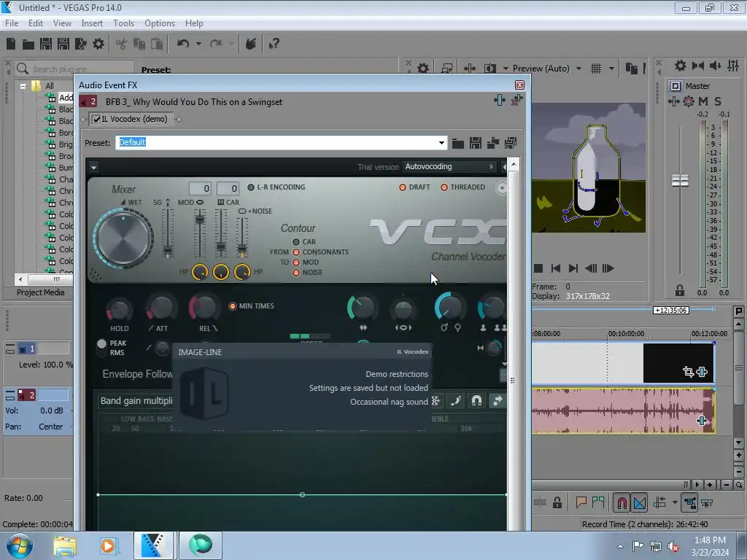Solo the Master bus with S button
The image size is (747, 560).
pos(718,101)
